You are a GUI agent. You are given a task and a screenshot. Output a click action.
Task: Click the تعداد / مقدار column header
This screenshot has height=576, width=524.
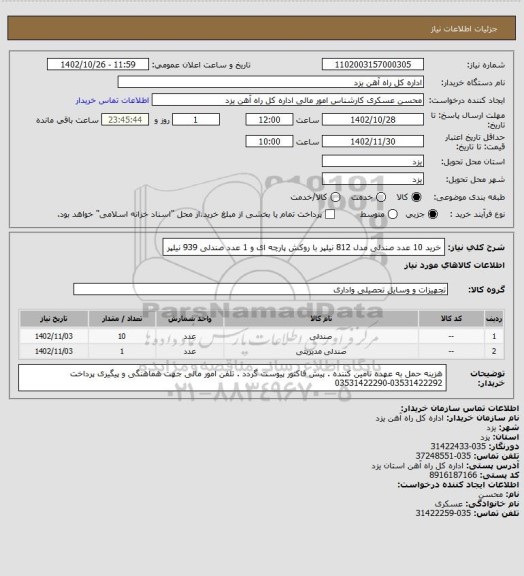tap(122, 319)
